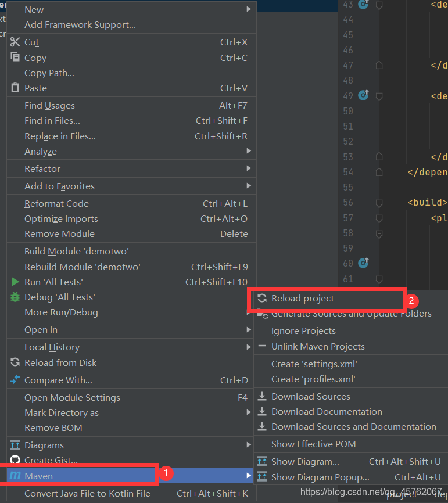Toggle fold marker at line 47

[x=379, y=65]
